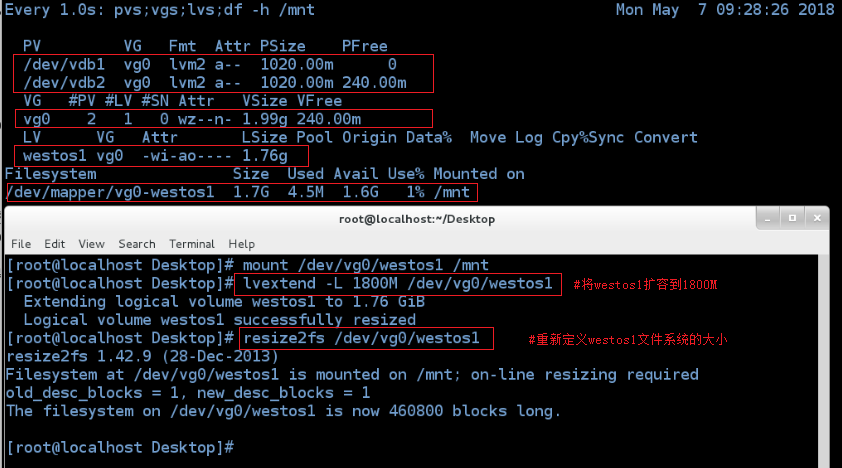Minimize the root@localhost terminal window
The image size is (842, 468).
tap(768, 218)
